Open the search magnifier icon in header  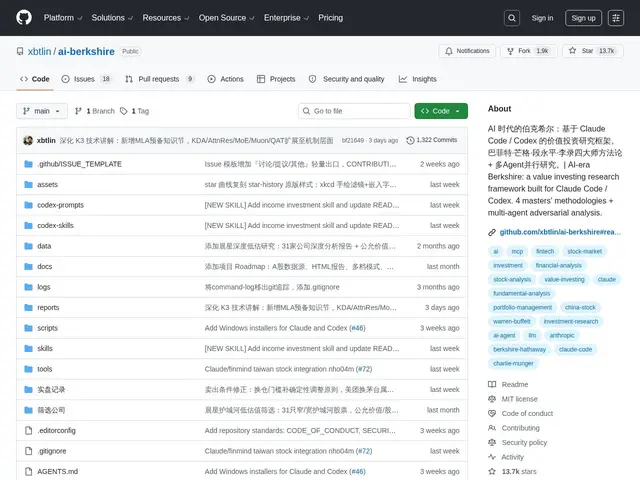tap(511, 18)
